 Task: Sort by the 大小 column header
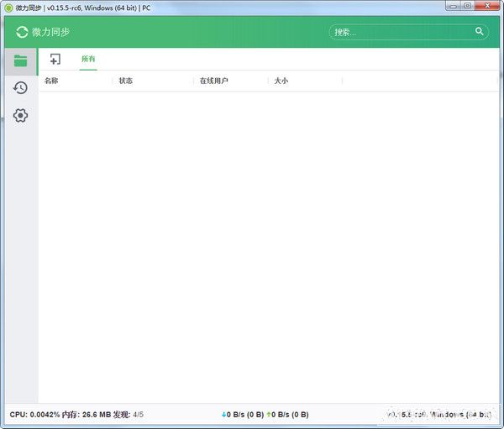281,81
